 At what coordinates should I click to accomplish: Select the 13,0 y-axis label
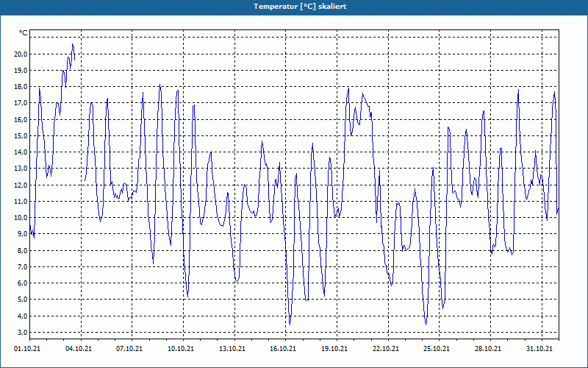[x=21, y=169]
